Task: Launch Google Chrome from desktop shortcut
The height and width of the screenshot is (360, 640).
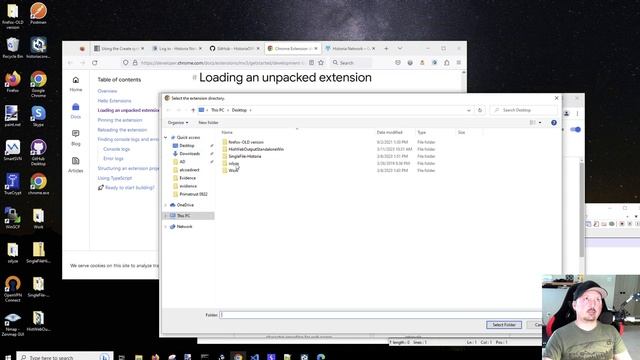Action: pos(38,84)
